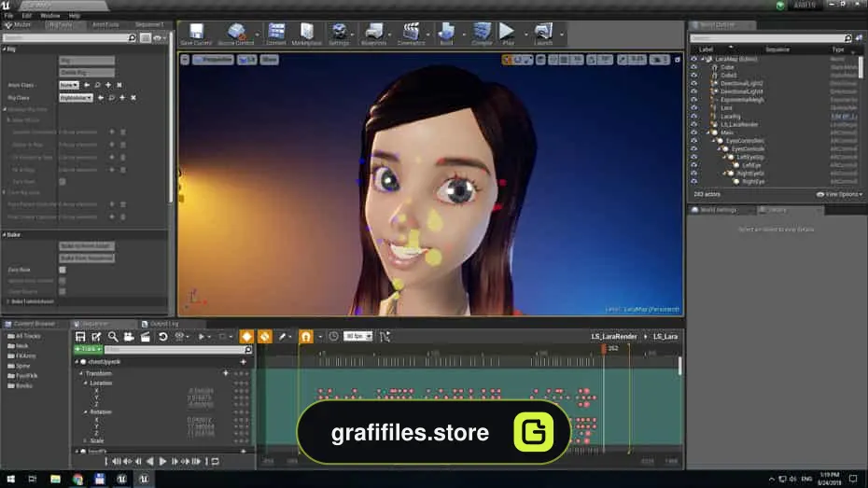Screen dimensions: 868x488
Task: Click Sequencer restore/undo circular arrow icon
Action: [x=162, y=337]
